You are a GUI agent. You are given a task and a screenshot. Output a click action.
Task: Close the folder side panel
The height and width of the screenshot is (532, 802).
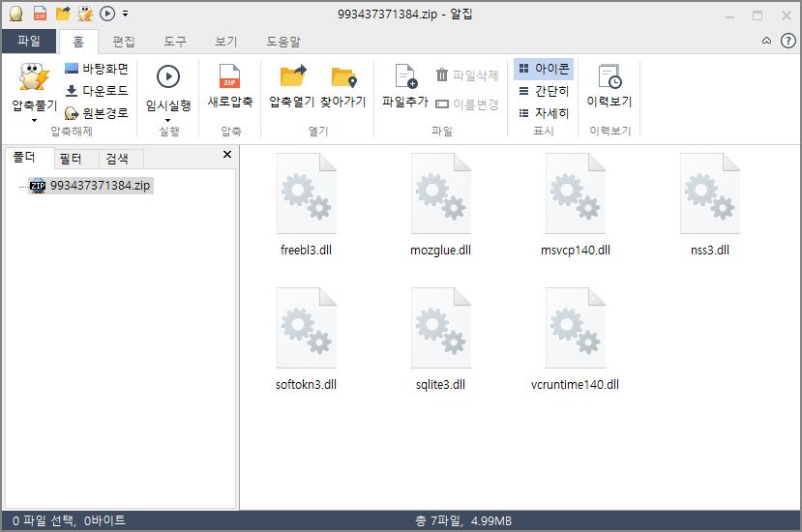(227, 154)
